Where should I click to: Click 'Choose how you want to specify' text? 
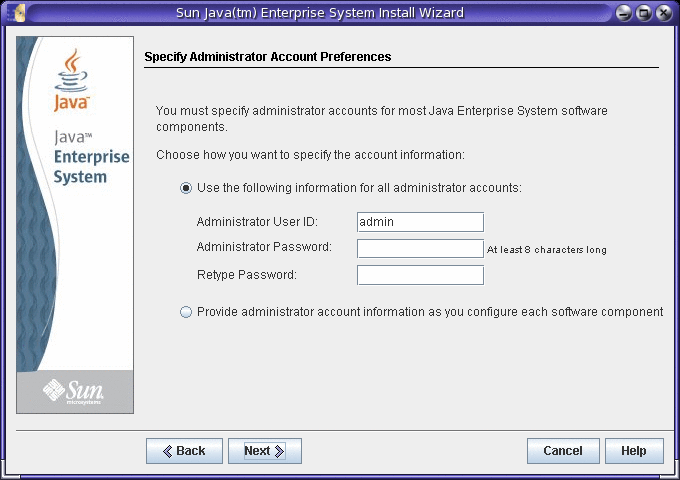pos(310,155)
